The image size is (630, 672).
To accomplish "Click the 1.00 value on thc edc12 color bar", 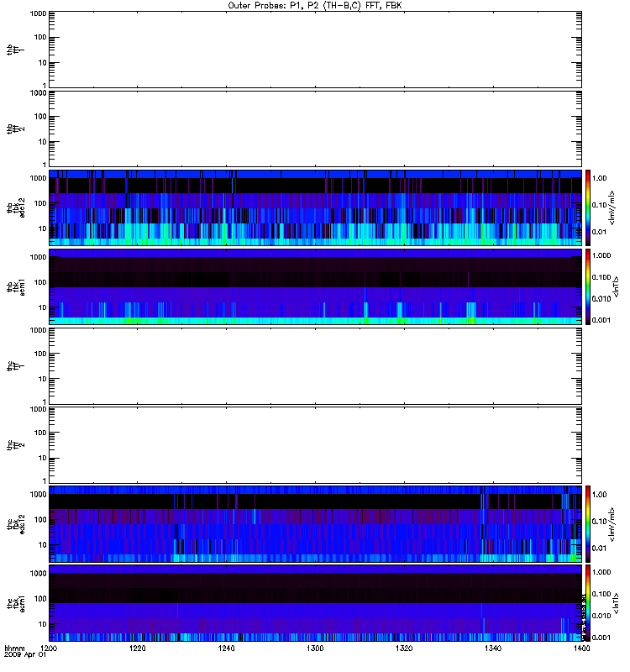I will tap(600, 495).
